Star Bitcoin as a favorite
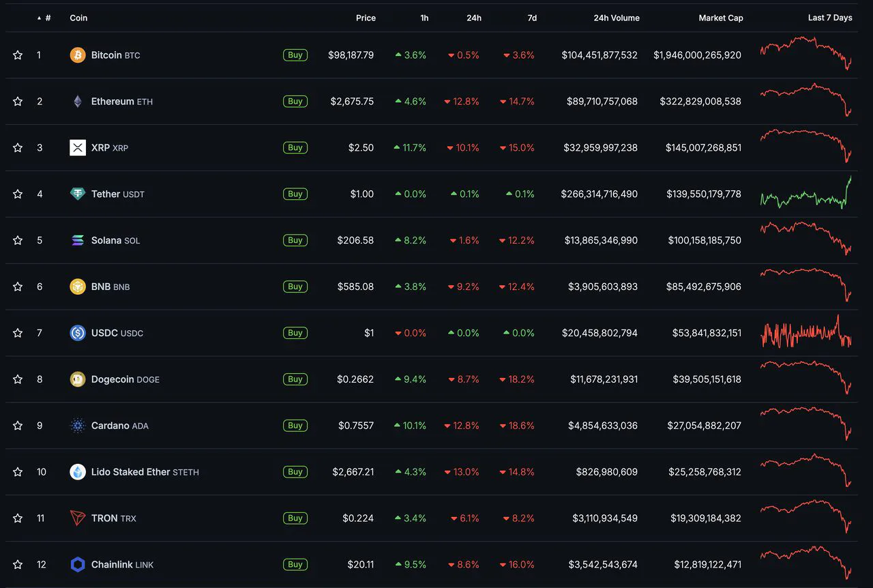The width and height of the screenshot is (873, 588). tap(18, 55)
